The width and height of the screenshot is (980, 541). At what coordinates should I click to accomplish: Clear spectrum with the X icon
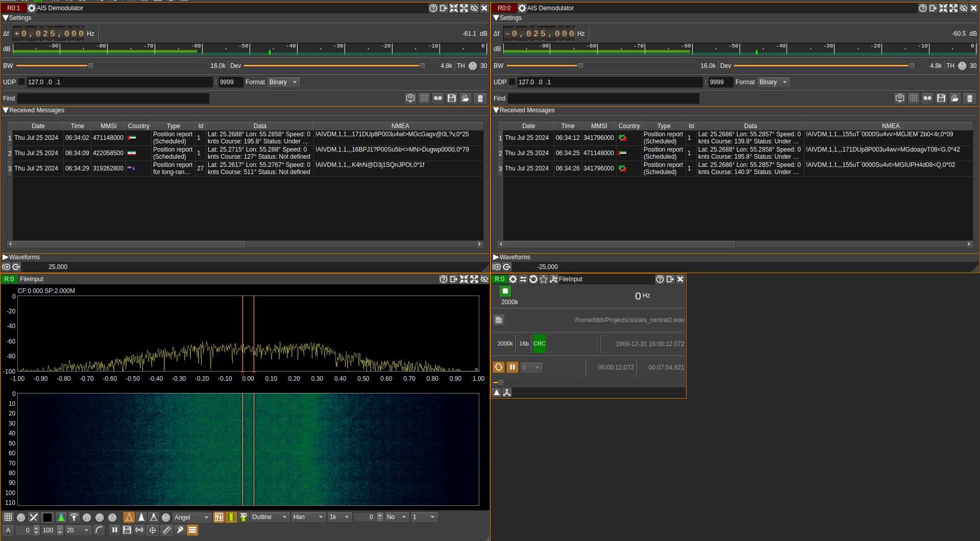coord(34,517)
